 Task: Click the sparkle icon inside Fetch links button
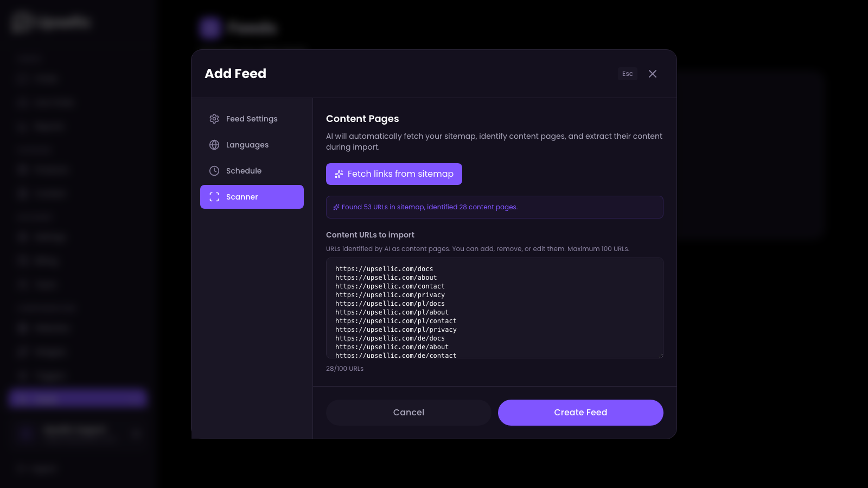[339, 174]
